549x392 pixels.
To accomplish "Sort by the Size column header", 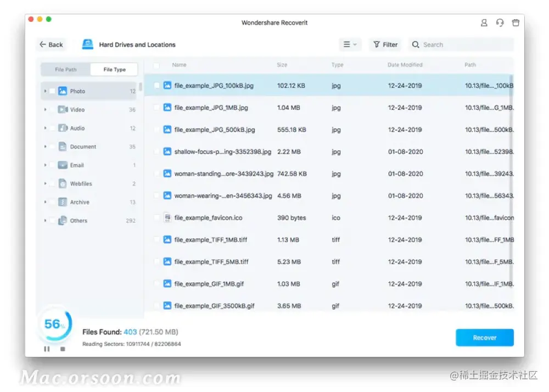I will coord(282,65).
